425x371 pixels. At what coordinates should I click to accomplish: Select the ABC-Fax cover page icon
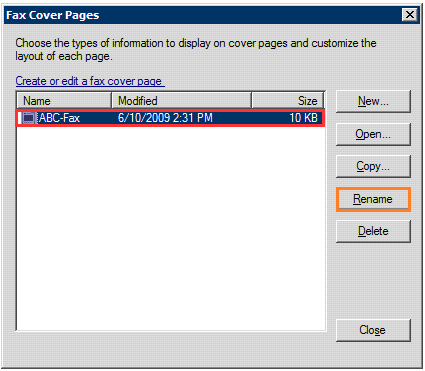coord(29,118)
